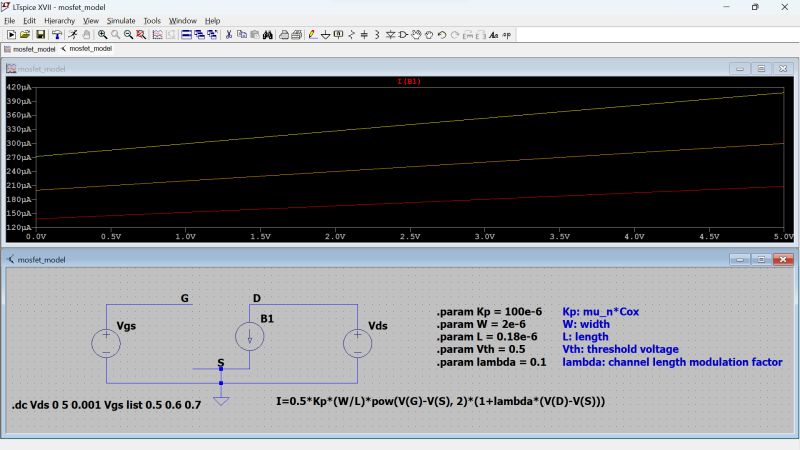Open the Control Panel hammer icon
Viewport: 800px width, 450px height.
point(57,35)
